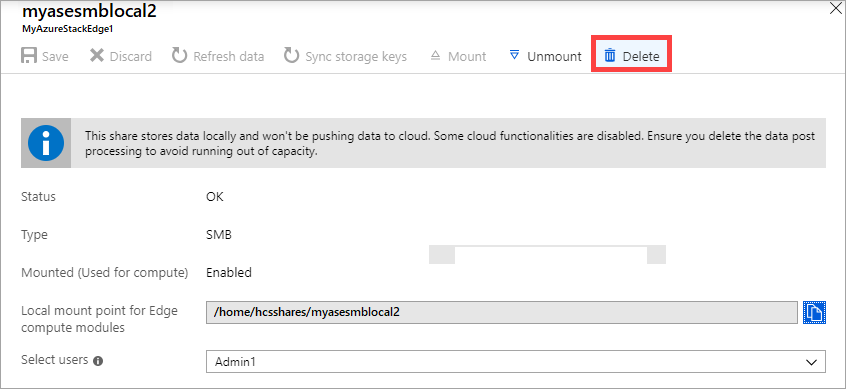
Task: Click the Sync storage keys arrow icon
Action: (291, 56)
